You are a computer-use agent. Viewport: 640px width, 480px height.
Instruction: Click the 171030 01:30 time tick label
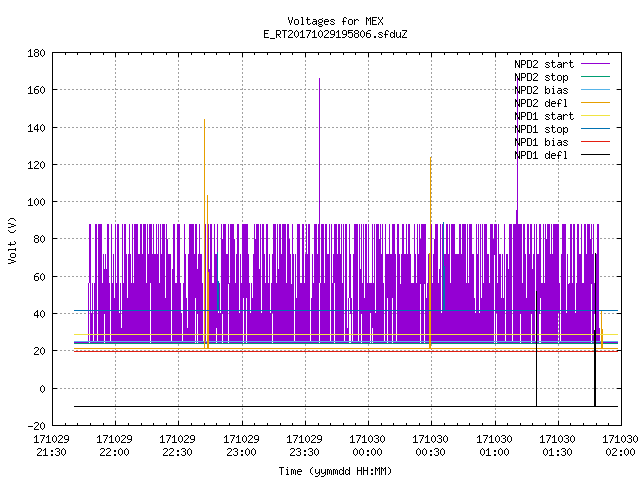coord(558,446)
